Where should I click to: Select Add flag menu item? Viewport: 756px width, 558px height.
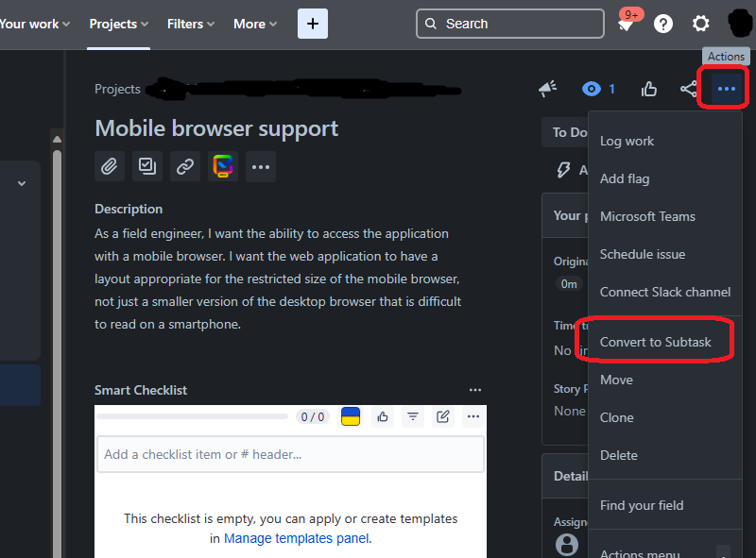(x=664, y=178)
